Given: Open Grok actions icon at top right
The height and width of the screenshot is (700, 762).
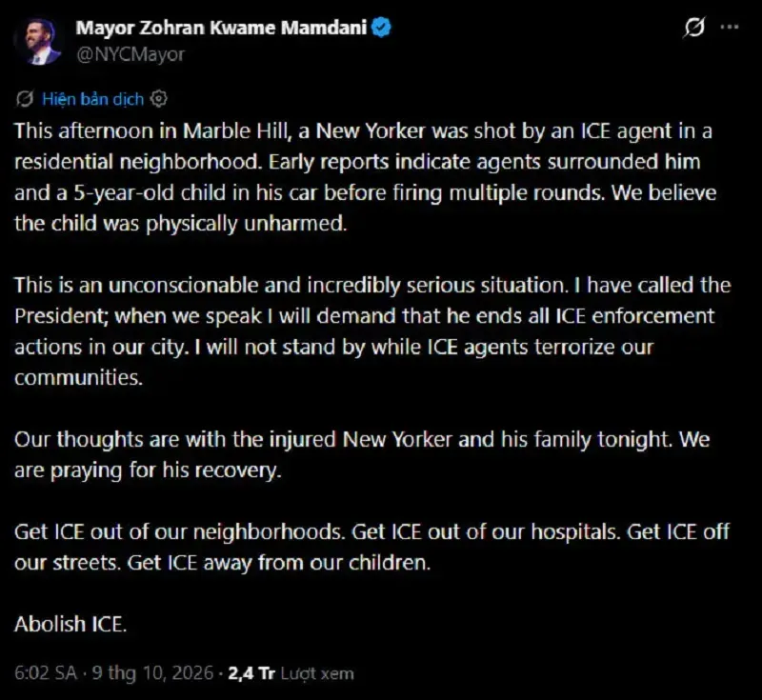Looking at the screenshot, I should pyautogui.click(x=694, y=28).
